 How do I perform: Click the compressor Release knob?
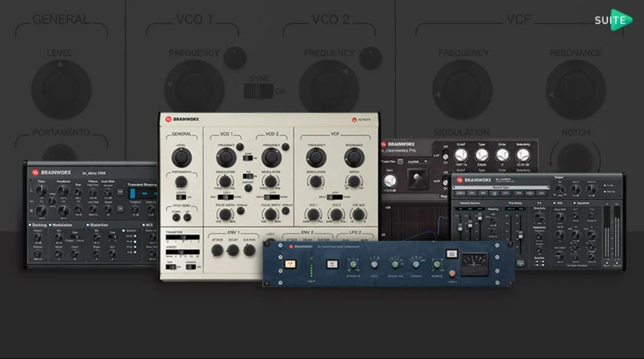416,265
